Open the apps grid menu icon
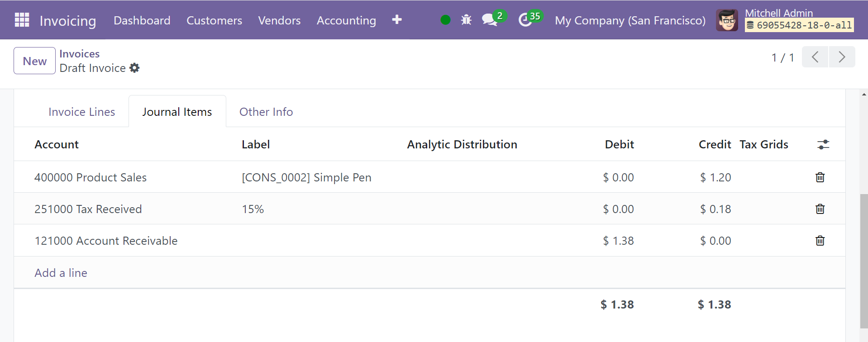This screenshot has width=868, height=342. (22, 20)
